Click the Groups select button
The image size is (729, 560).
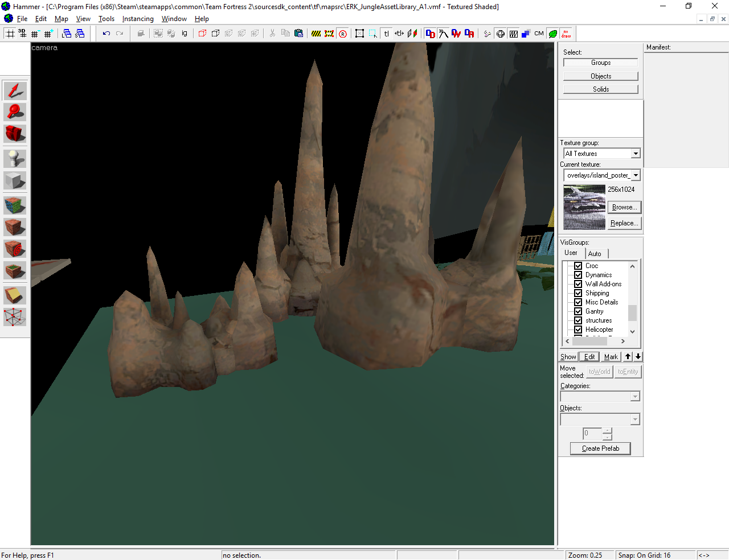(x=601, y=63)
